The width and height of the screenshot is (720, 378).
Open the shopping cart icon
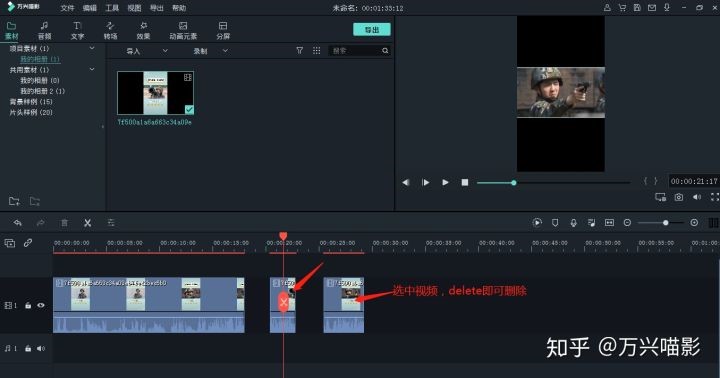click(x=622, y=8)
